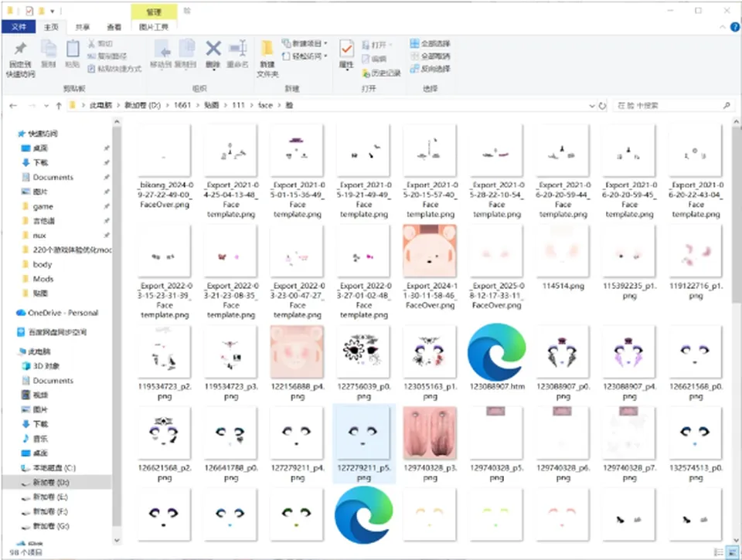Click the 全部选择 icon
This screenshot has height=560, width=742.
point(414,43)
